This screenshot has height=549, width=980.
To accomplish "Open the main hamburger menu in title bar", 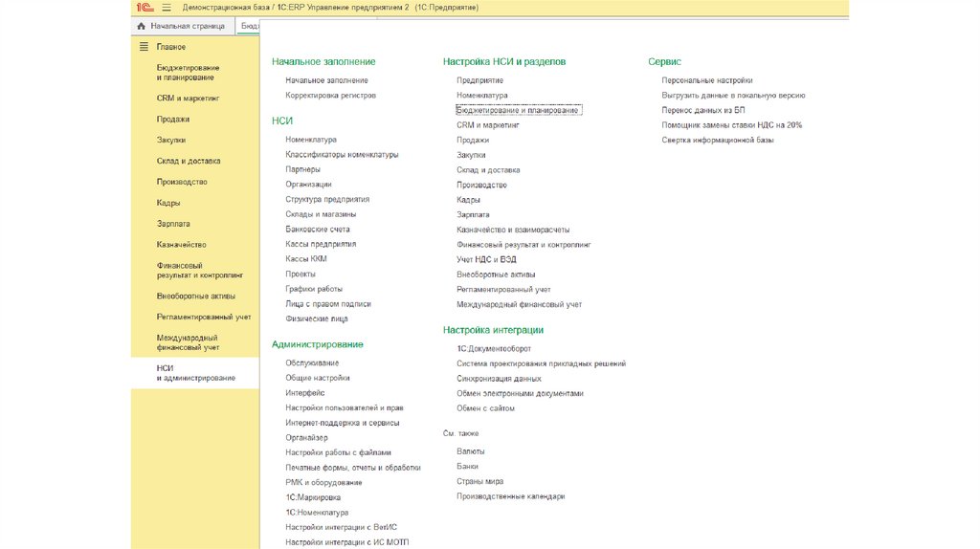I will 167,8.
